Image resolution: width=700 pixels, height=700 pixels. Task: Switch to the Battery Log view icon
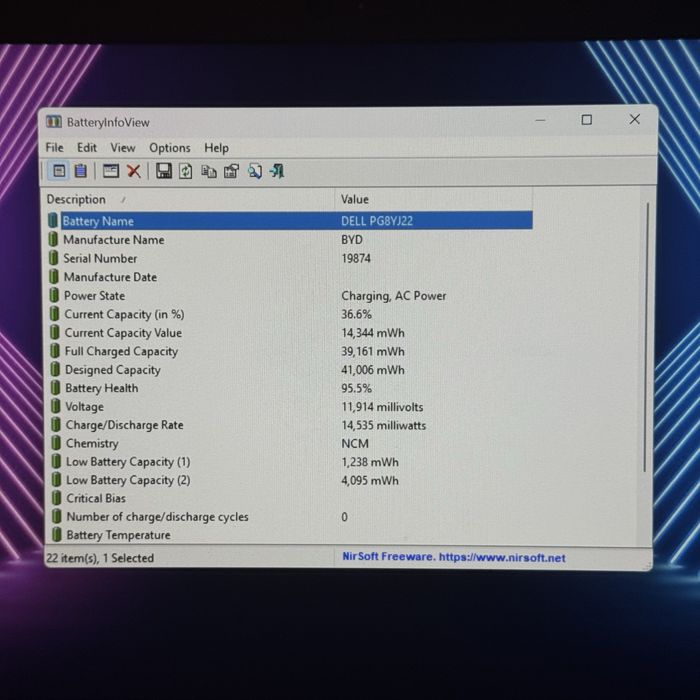coord(81,171)
